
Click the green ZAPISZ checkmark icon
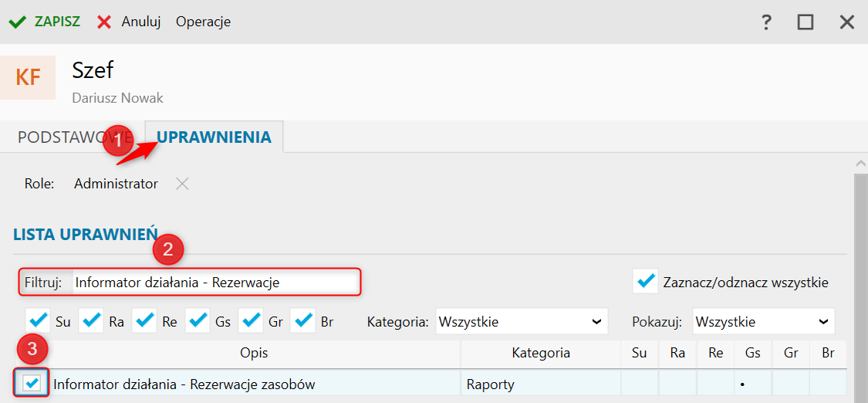click(18, 22)
